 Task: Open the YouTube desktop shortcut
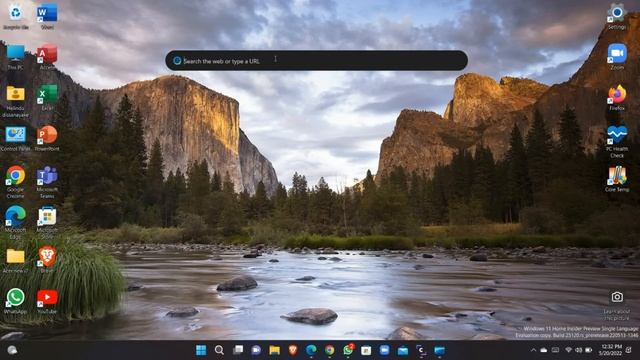pos(47,301)
